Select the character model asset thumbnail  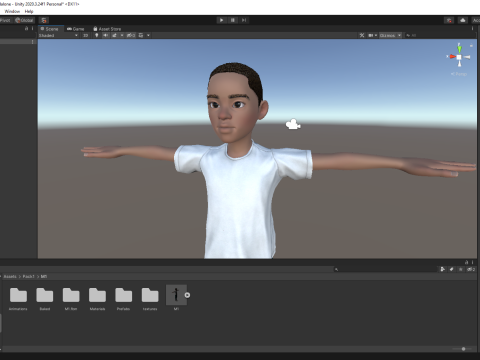176,295
